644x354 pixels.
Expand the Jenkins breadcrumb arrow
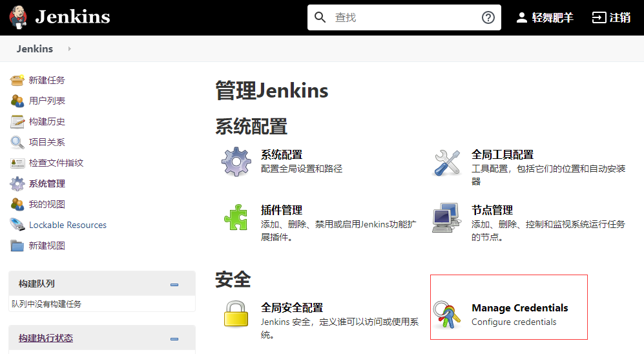tap(69, 49)
